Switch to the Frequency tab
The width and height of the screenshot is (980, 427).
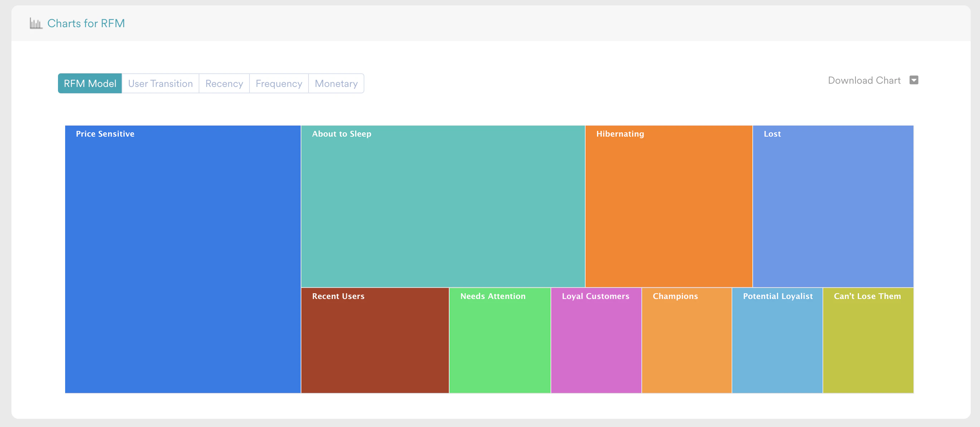pos(278,83)
